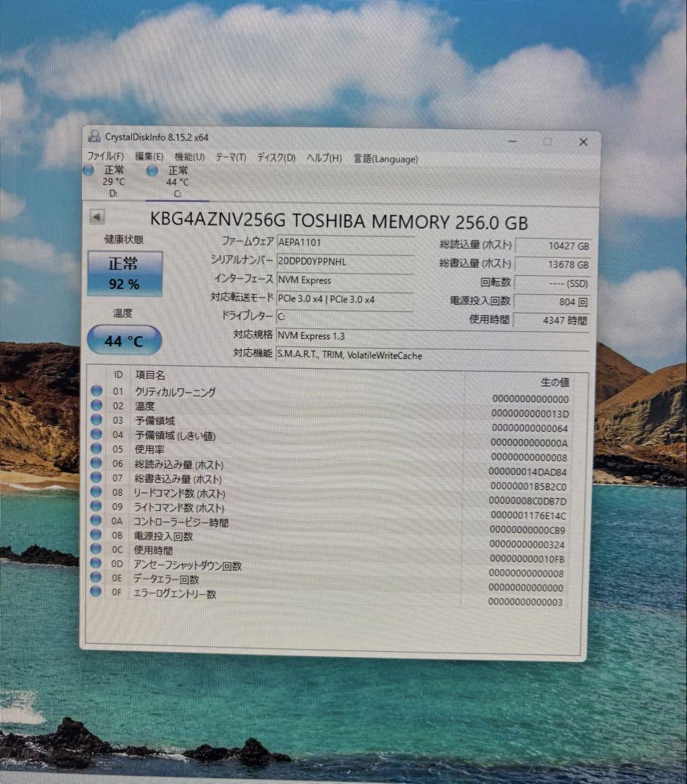The image size is (687, 784).
Task: Click the status icon for row 04 予備領域 (しきい値)
Action: (x=97, y=434)
